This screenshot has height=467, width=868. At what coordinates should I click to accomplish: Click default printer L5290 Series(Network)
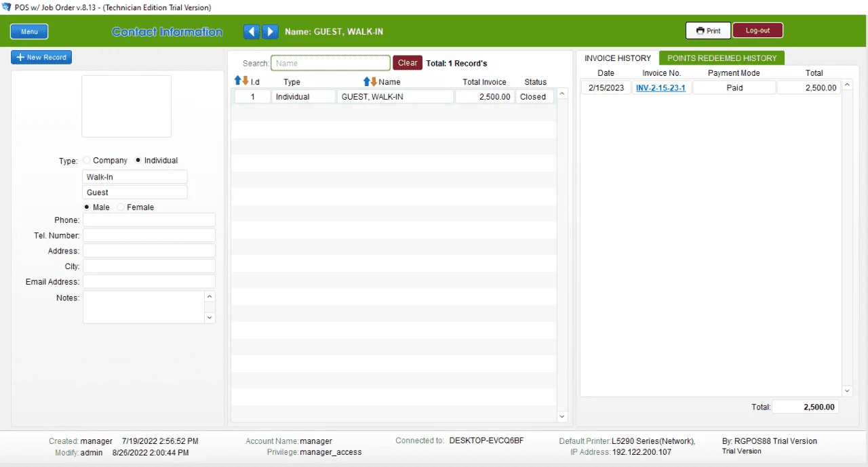pos(653,441)
